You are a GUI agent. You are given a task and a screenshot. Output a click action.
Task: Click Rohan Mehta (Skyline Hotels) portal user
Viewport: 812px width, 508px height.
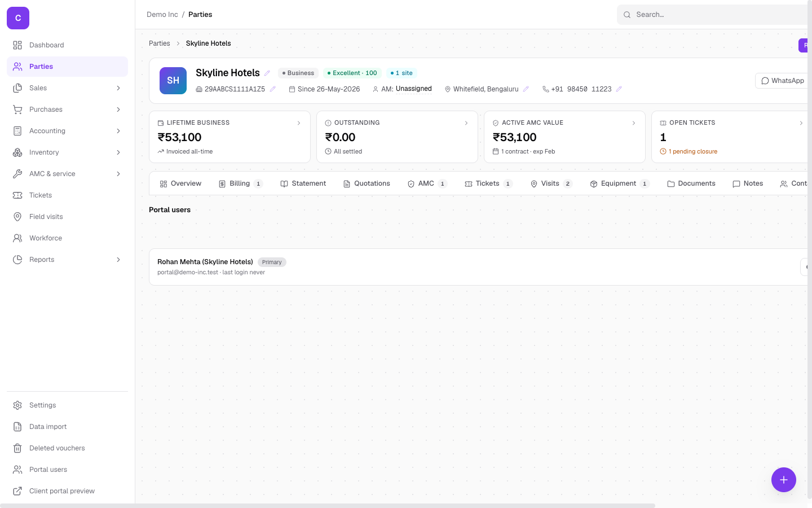point(205,262)
